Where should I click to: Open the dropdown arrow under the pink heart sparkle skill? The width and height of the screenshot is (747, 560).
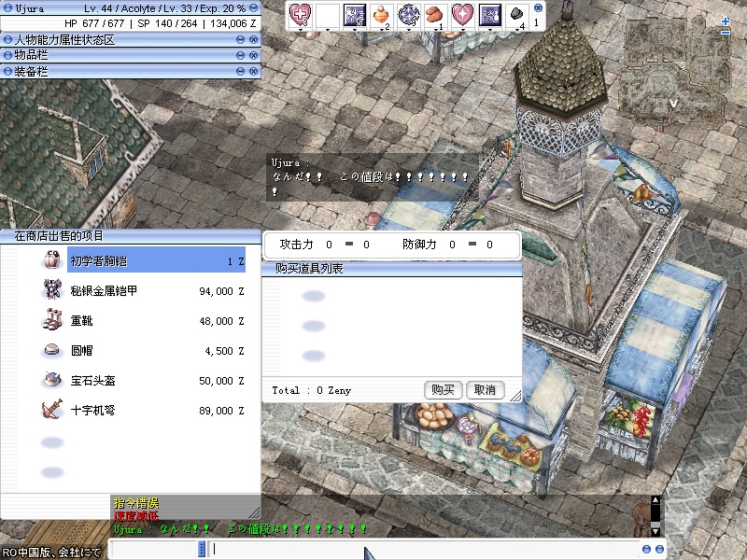click(x=463, y=30)
